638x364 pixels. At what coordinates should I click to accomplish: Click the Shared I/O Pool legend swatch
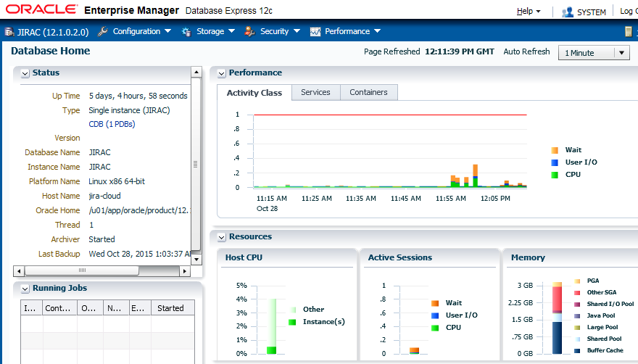577,304
